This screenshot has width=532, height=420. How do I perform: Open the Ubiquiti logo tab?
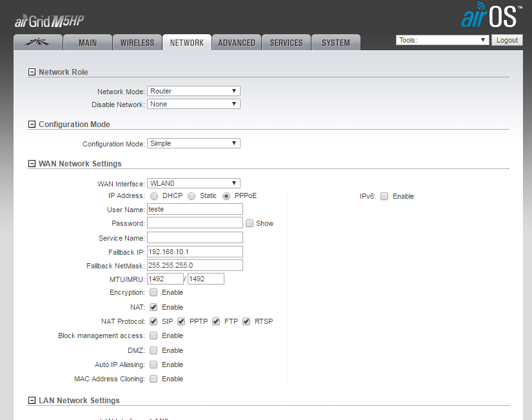click(38, 43)
